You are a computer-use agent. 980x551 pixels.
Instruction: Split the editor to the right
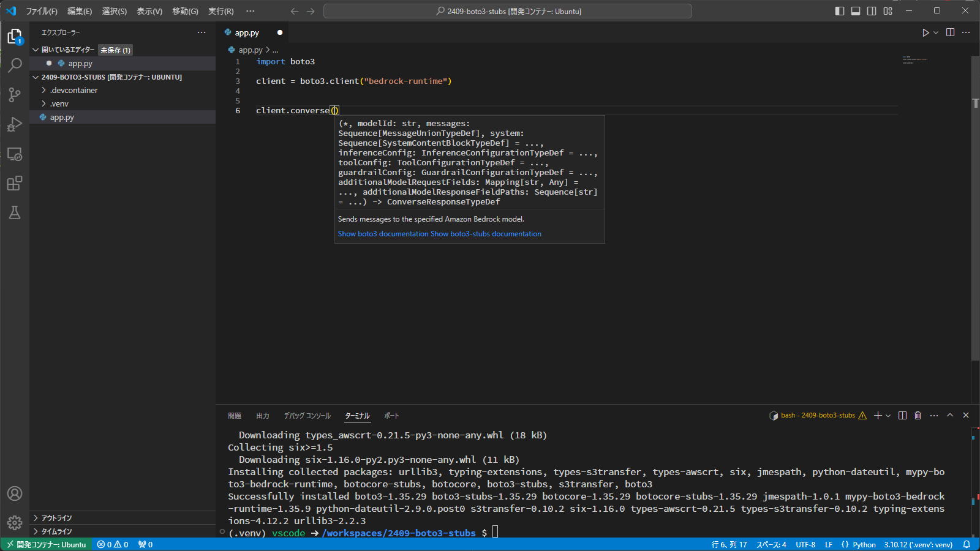click(950, 32)
